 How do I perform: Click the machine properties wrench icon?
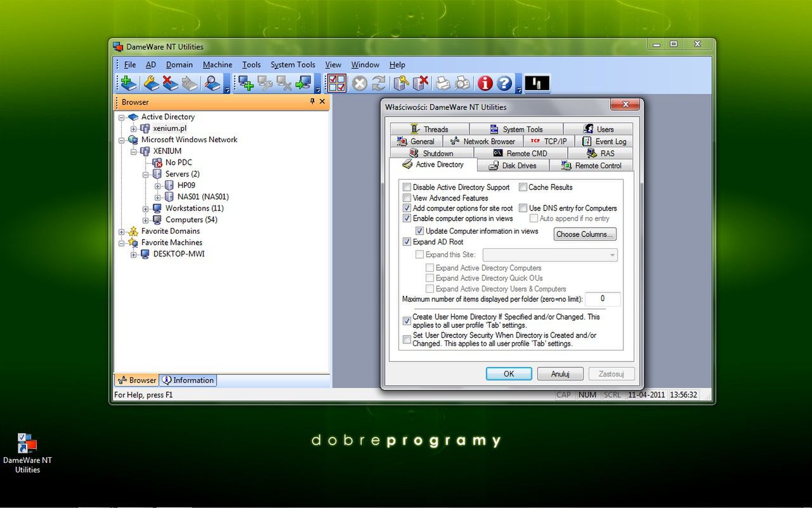tap(265, 83)
